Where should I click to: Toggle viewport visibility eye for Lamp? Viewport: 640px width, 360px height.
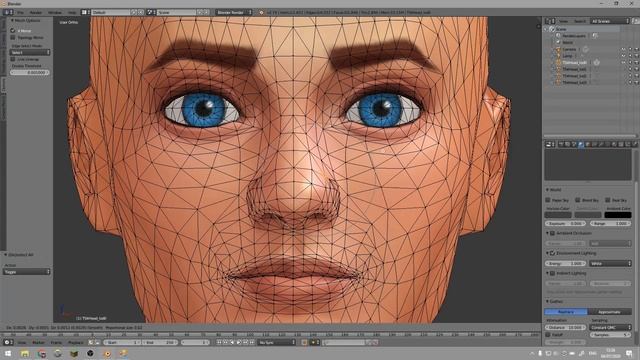(x=623, y=56)
